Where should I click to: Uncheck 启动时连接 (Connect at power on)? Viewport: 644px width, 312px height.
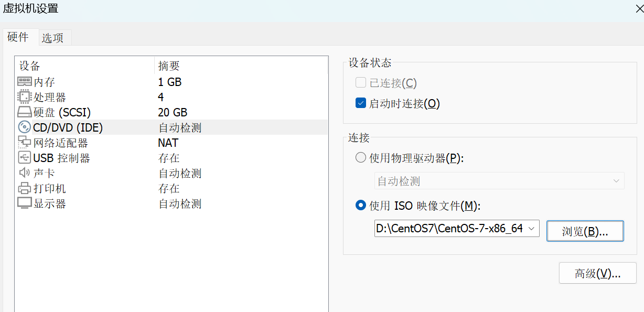361,103
